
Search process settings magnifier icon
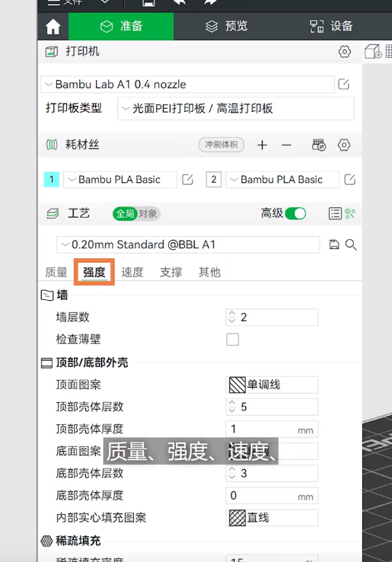tap(351, 244)
